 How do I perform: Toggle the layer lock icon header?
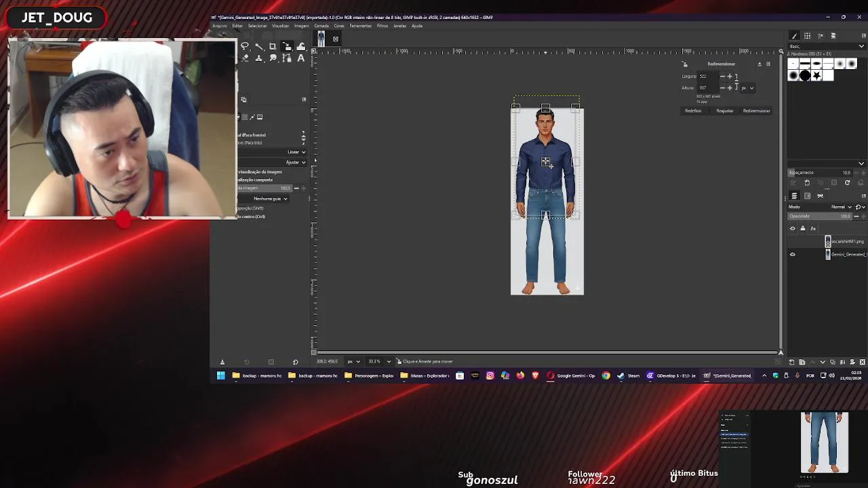coord(803,228)
